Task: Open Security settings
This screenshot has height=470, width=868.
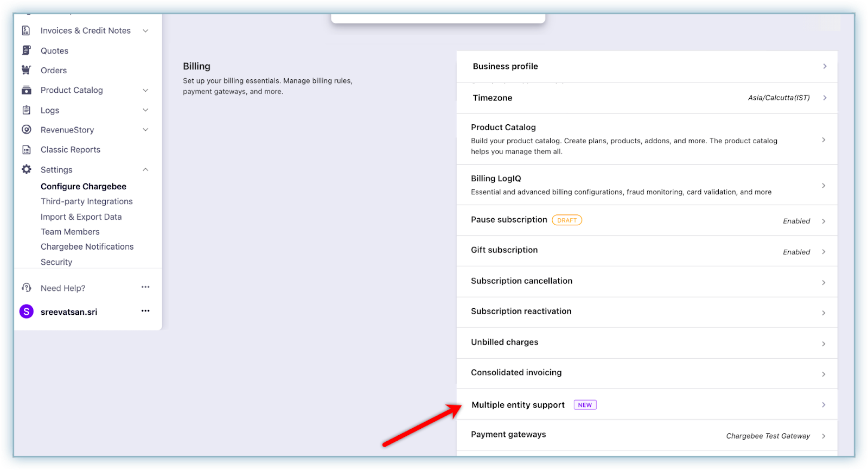Action: (56, 262)
